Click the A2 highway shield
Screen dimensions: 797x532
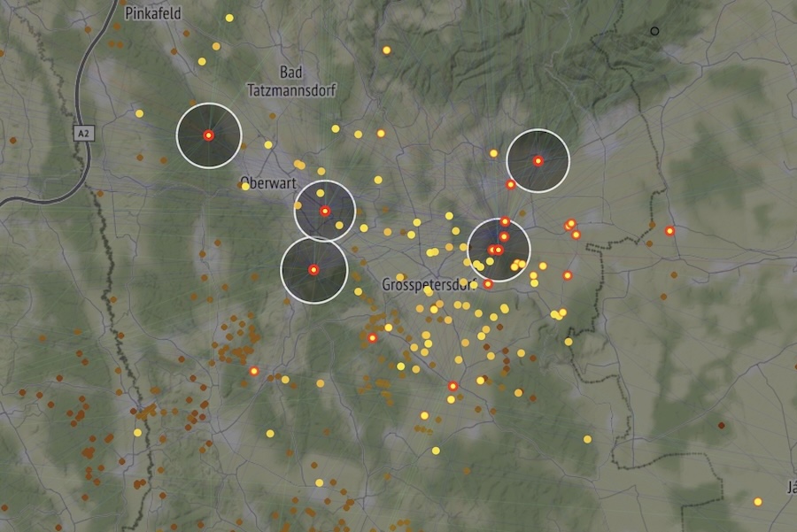[x=83, y=134]
